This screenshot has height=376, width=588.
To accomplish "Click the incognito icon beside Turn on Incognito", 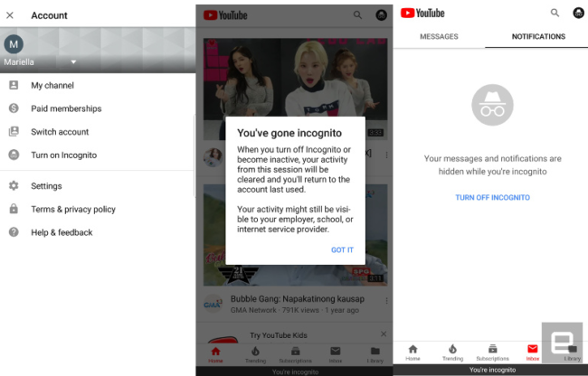I will tap(14, 155).
